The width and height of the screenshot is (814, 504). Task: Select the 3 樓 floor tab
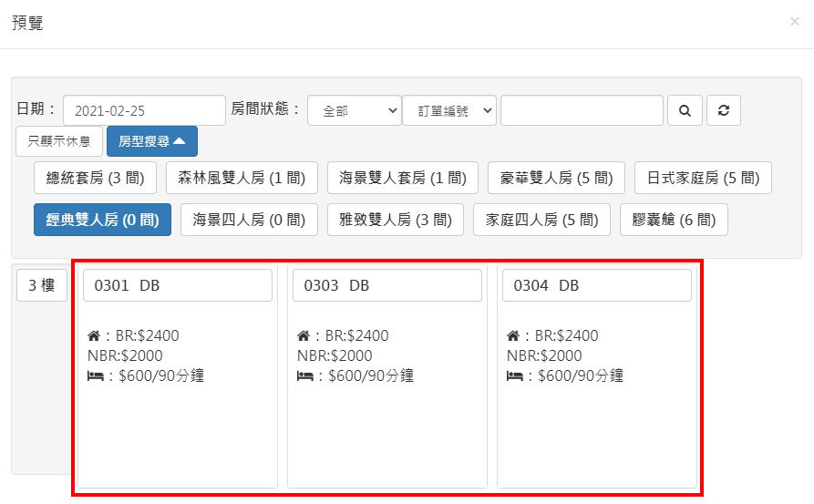point(42,285)
